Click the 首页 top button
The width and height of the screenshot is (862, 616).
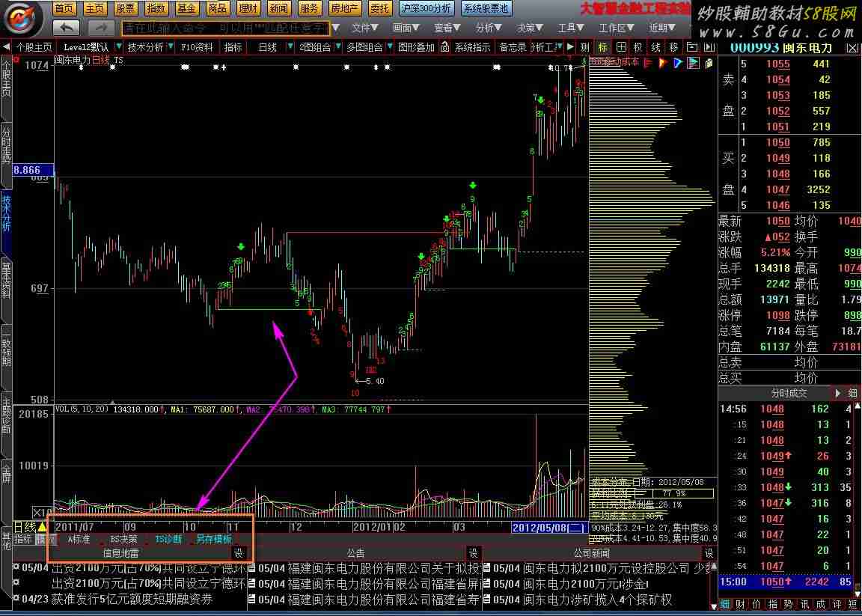click(x=64, y=7)
